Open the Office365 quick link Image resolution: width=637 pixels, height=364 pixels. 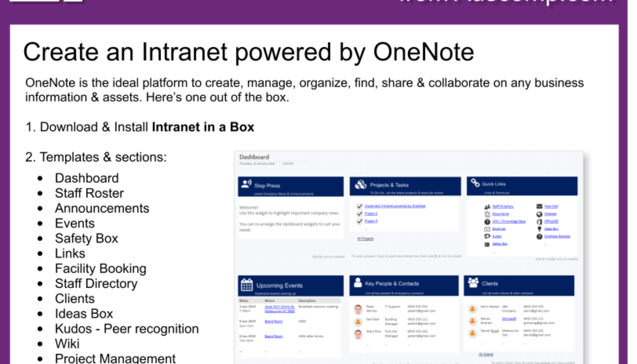click(551, 221)
